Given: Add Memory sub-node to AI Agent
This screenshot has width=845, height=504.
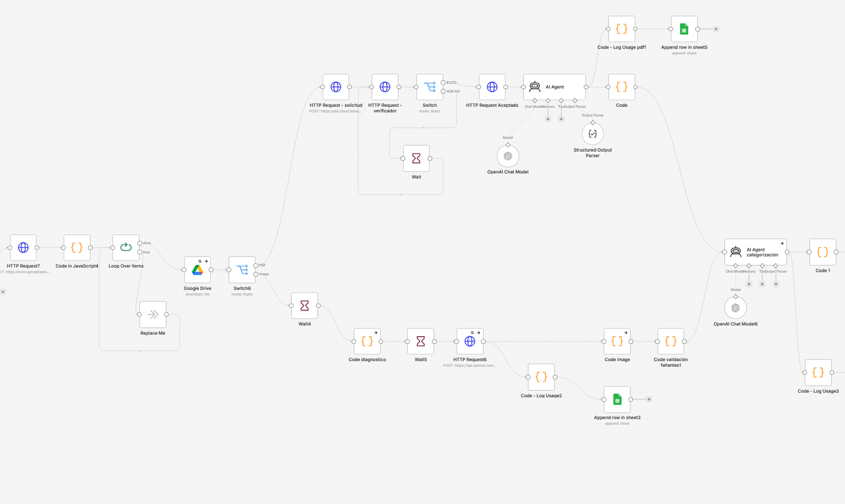Looking at the screenshot, I should pos(548,119).
